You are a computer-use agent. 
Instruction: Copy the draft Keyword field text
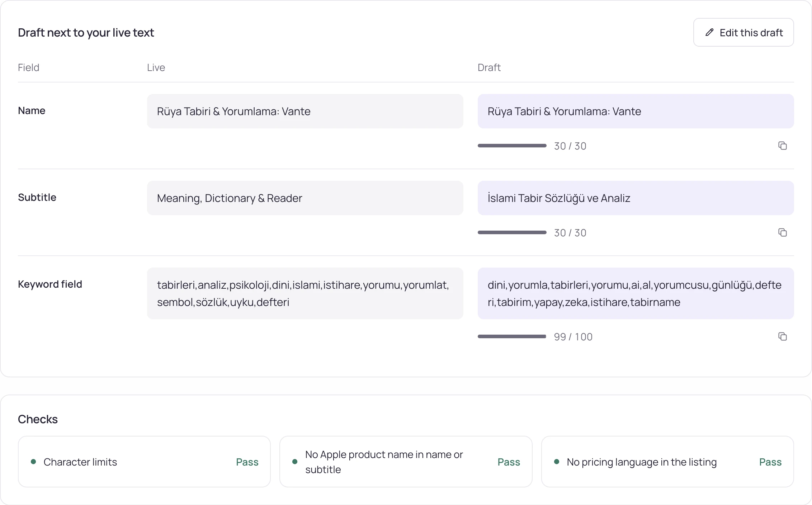pyautogui.click(x=782, y=336)
